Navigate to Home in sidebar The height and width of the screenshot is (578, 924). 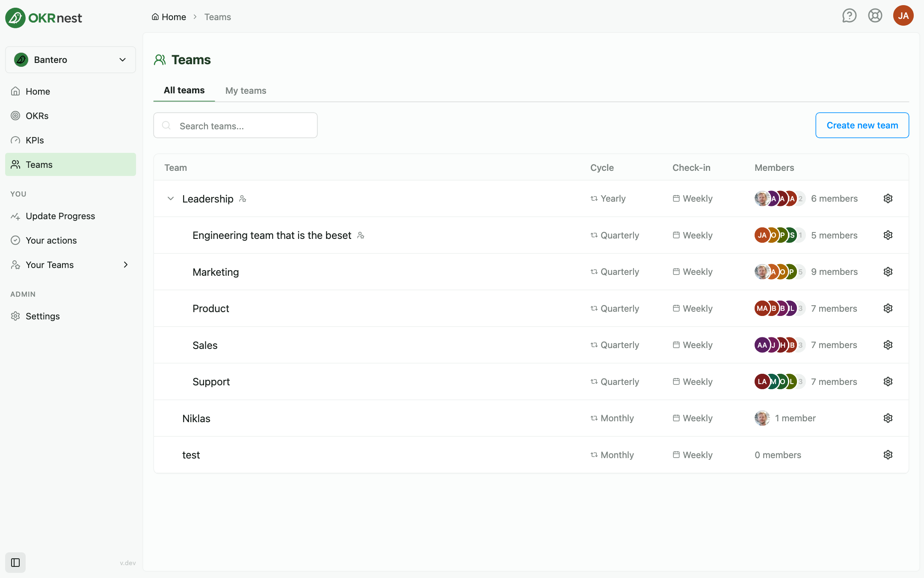(71, 92)
